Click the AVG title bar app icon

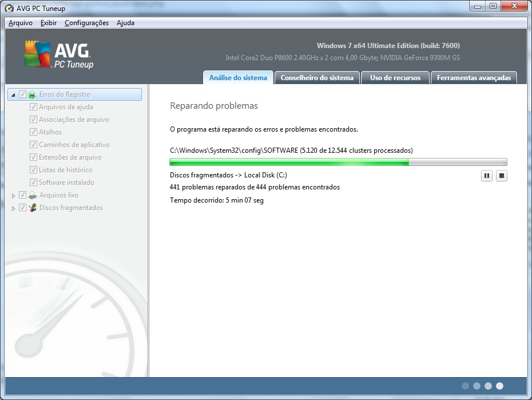10,8
